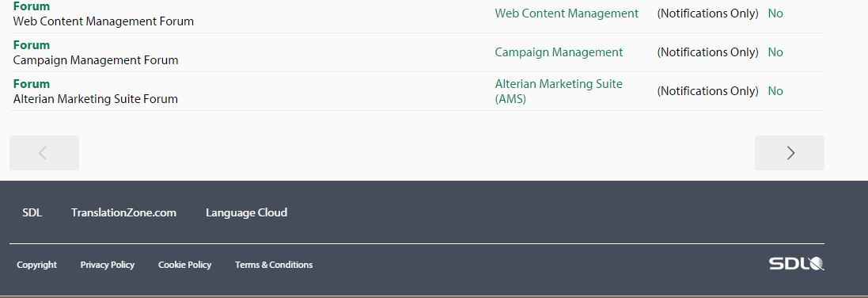
Task: View Terms & Conditions page
Action: 274,265
